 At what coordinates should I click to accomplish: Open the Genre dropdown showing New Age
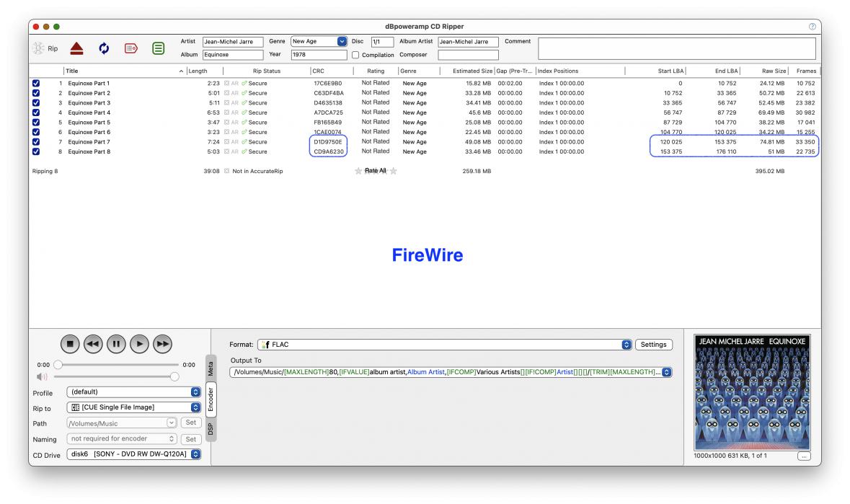click(342, 42)
